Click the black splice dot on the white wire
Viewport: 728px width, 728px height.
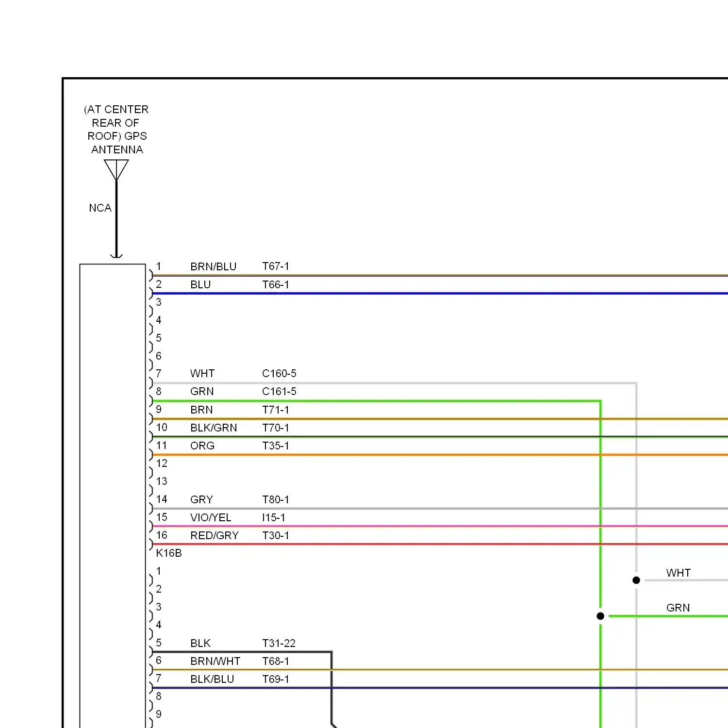(636, 580)
